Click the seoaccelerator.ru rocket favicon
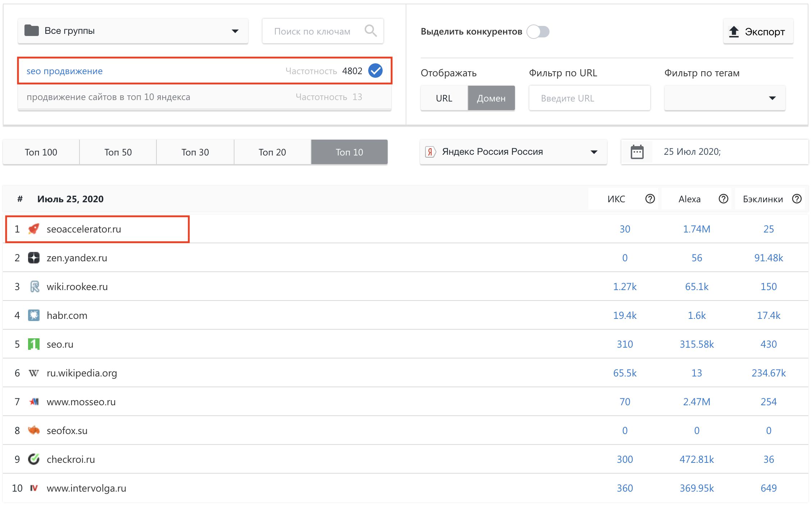The width and height of the screenshot is (812, 506). pos(34,229)
